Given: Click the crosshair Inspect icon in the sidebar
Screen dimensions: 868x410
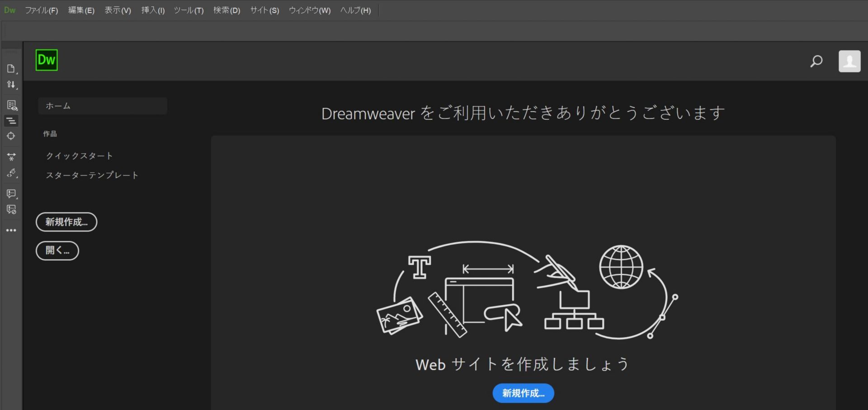Looking at the screenshot, I should [x=10, y=136].
